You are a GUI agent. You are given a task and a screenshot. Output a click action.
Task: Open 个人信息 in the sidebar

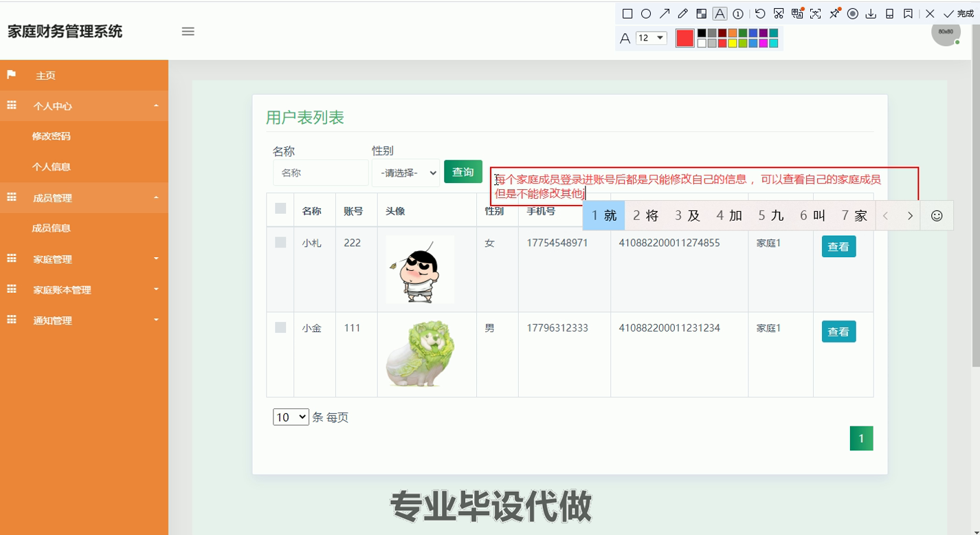click(x=52, y=166)
